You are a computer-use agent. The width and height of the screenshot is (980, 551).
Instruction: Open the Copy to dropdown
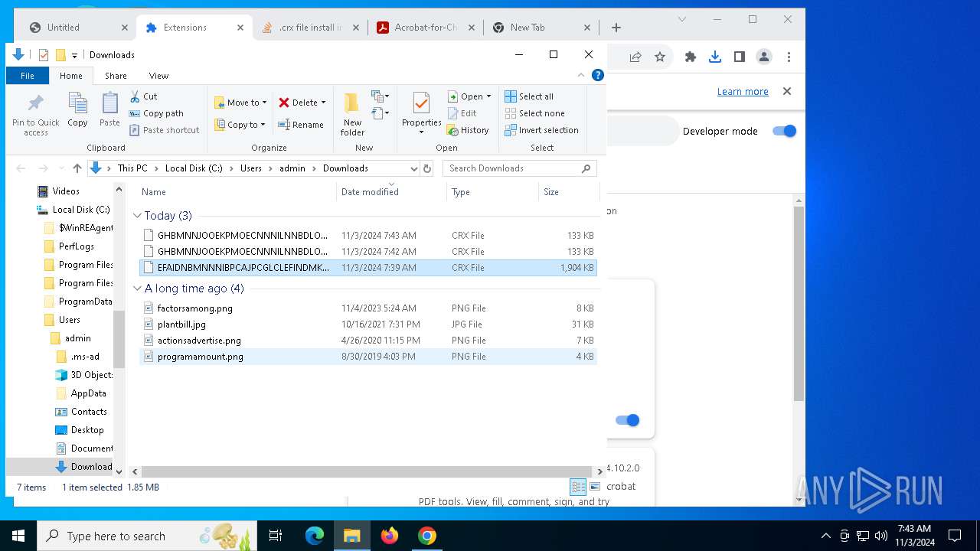click(x=240, y=125)
